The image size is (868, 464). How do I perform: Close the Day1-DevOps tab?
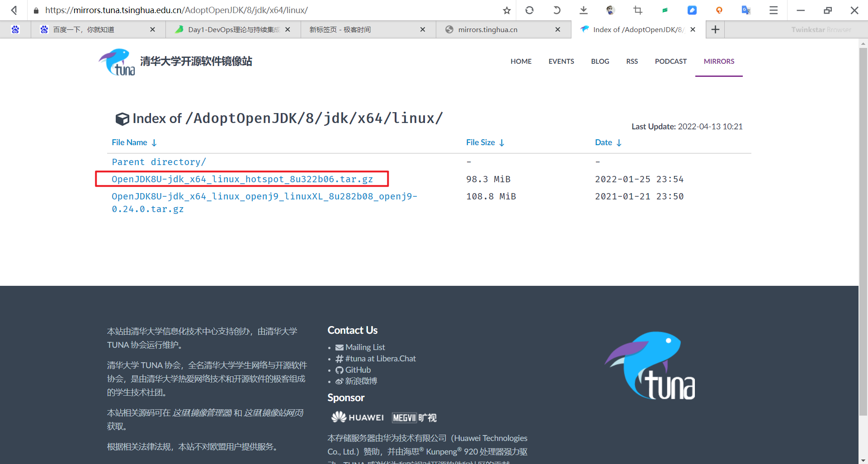pos(288,29)
